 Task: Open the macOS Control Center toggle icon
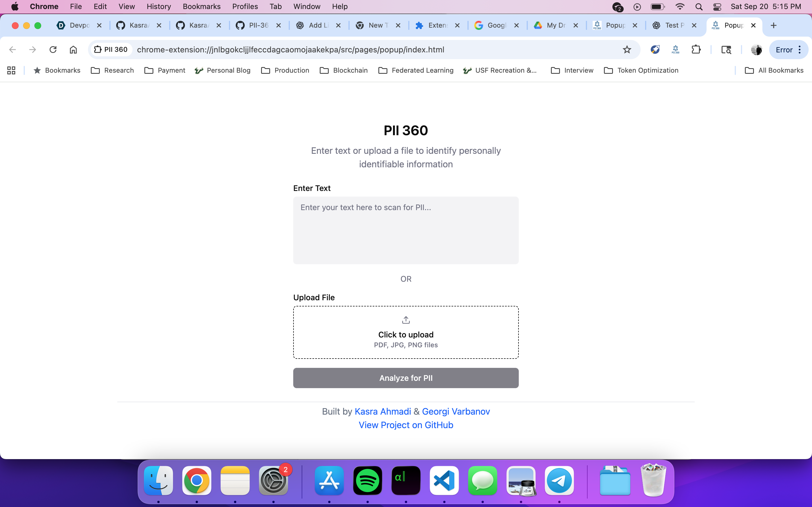717,7
